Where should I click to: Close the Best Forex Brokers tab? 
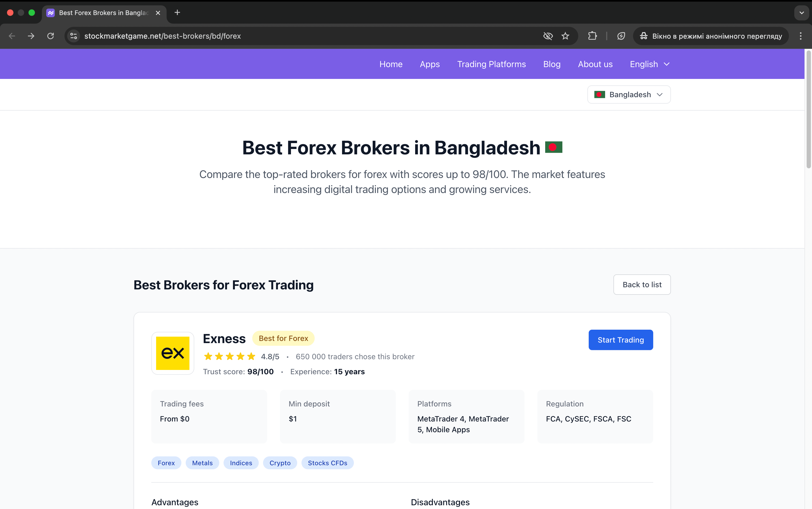click(158, 13)
